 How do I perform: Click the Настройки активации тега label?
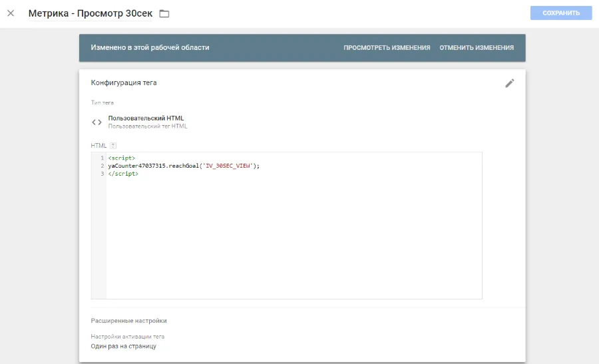(x=127, y=337)
